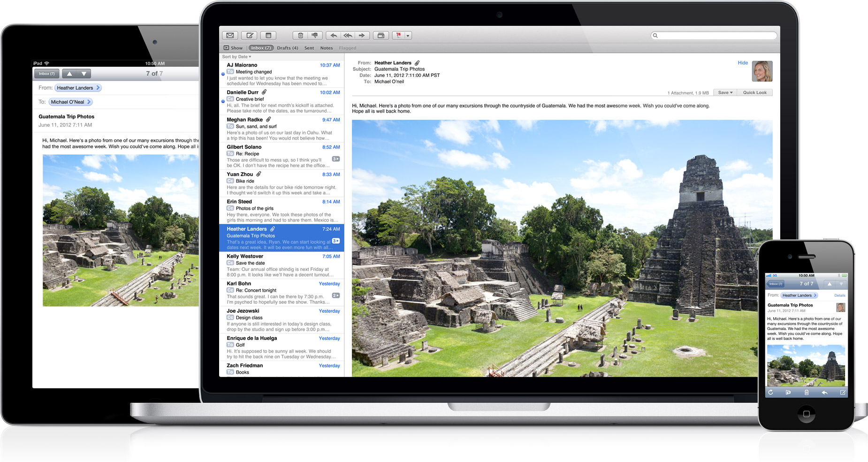The image size is (868, 462).
Task: Compose a new message with pencil icon
Action: pyautogui.click(x=250, y=36)
